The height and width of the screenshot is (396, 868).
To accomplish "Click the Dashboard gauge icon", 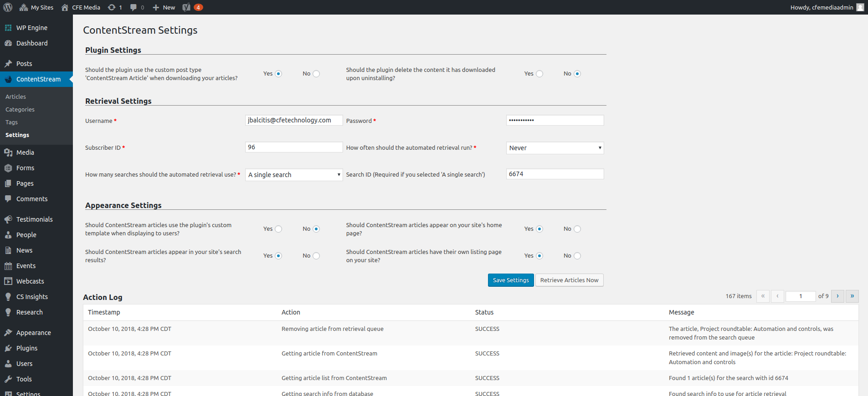I will 8,43.
